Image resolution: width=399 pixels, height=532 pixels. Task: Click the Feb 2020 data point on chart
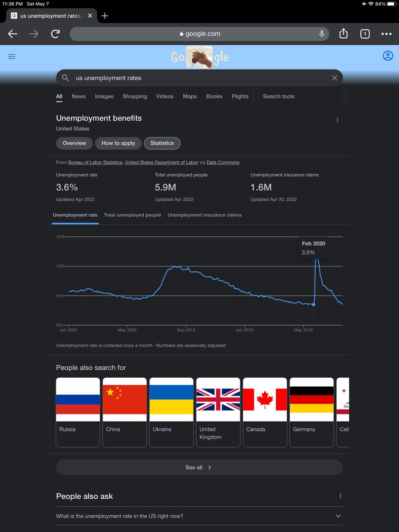click(x=314, y=305)
